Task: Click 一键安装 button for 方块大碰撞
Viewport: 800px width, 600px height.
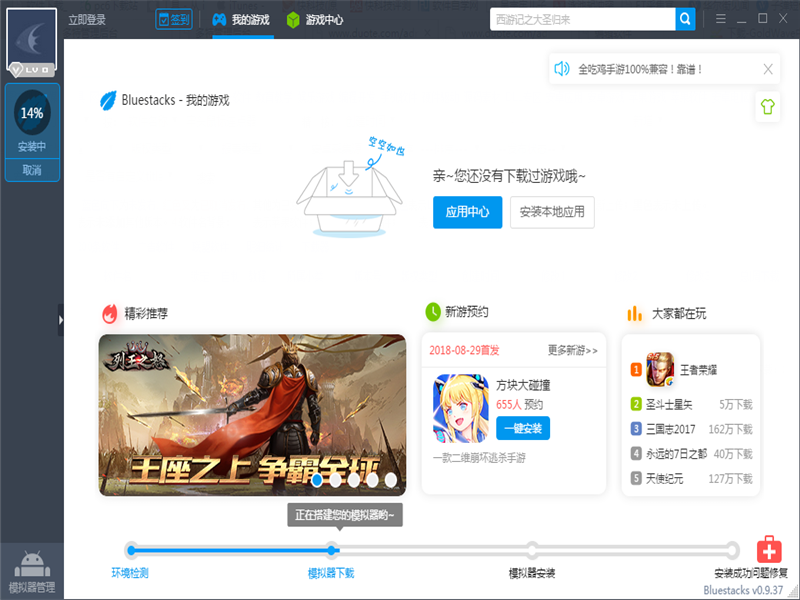Action: [523, 428]
